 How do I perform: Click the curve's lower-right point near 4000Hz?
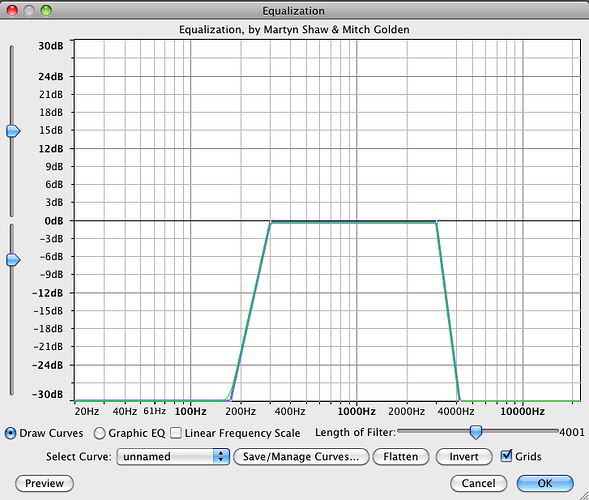coord(460,400)
